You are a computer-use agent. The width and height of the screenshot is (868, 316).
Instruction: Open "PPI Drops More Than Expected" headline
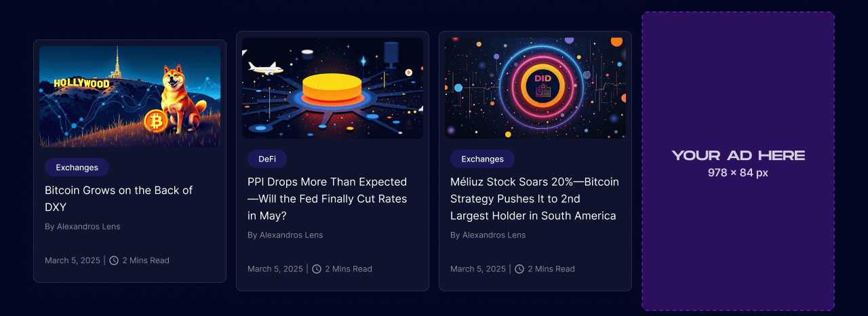point(327,199)
